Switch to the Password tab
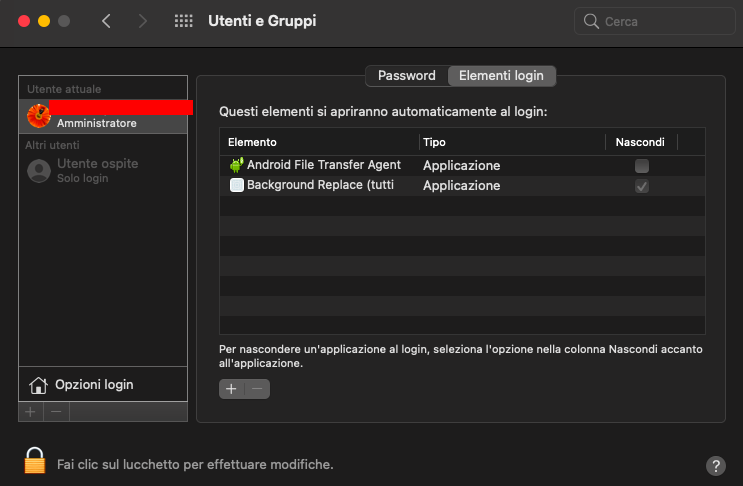This screenshot has width=743, height=486. (407, 76)
